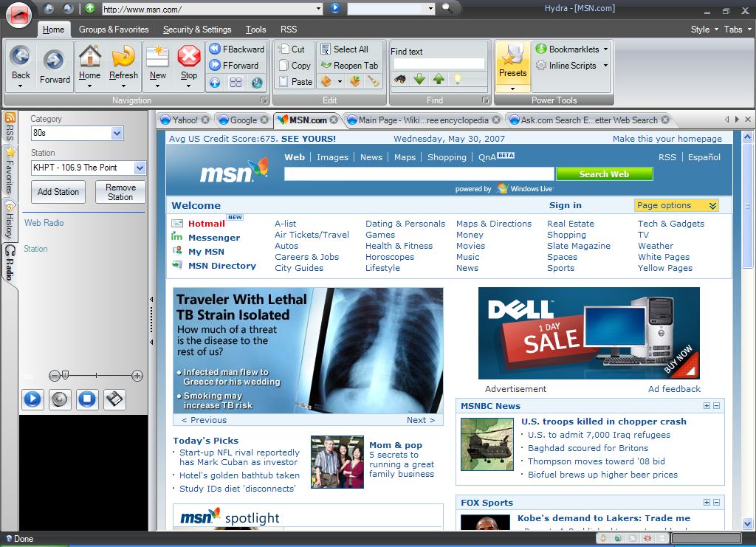Click the light bulb highlight icon
The image size is (756, 547).
coord(458,79)
